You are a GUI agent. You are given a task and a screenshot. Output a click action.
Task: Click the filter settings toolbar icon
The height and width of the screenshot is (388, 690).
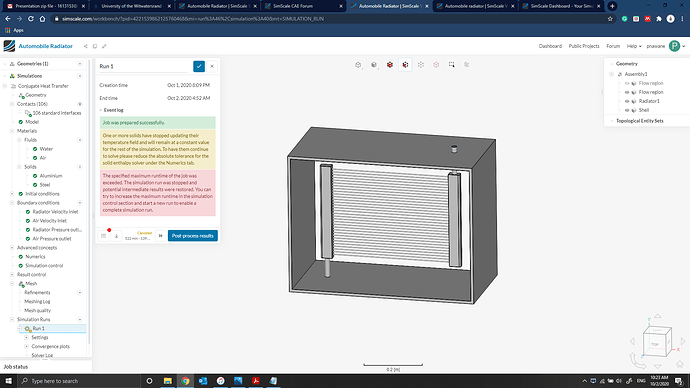click(467, 65)
